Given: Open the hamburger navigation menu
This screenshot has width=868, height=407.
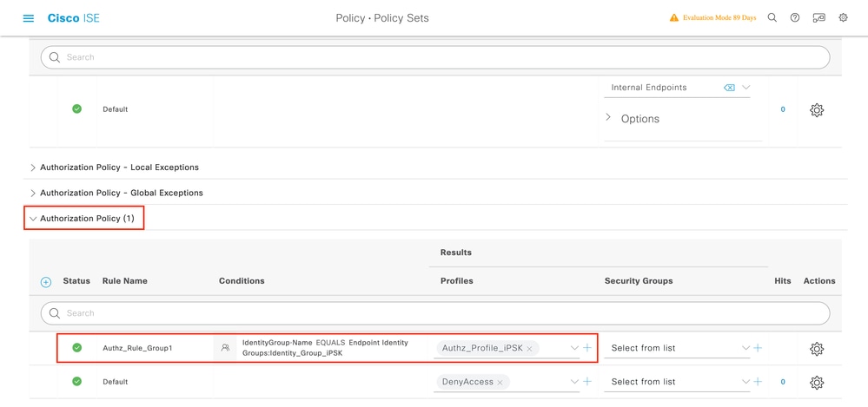Looking at the screenshot, I should coord(29,18).
